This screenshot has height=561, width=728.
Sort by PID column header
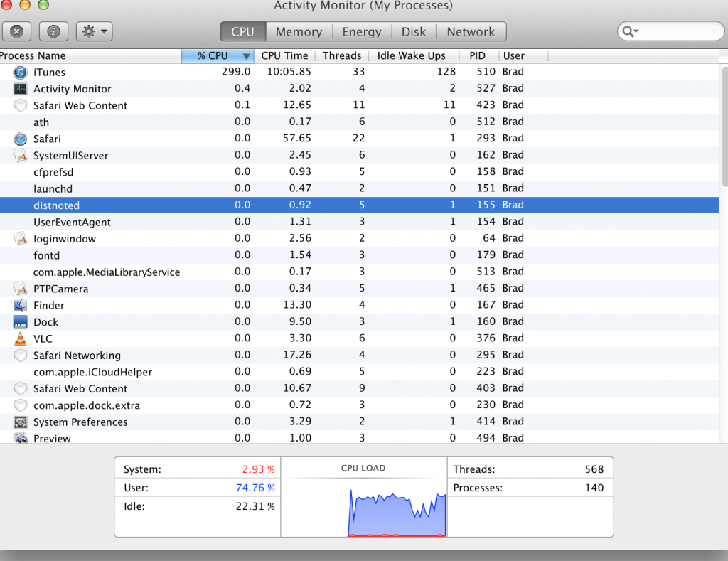pos(477,55)
